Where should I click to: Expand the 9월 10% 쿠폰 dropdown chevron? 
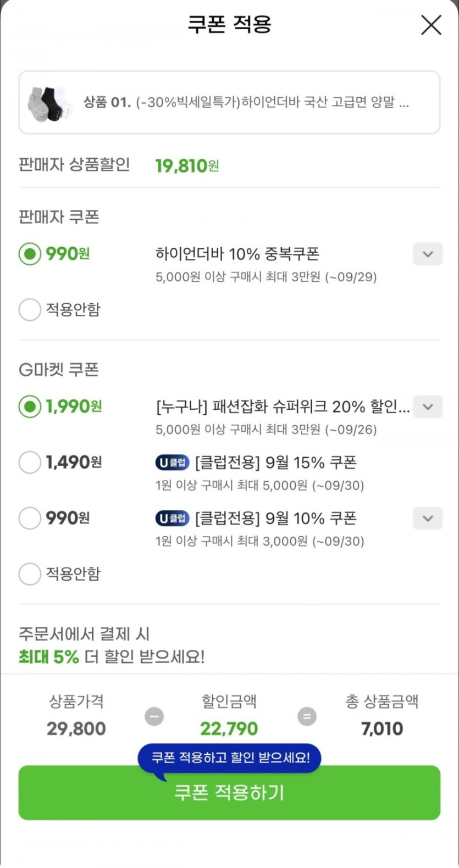[x=428, y=518]
